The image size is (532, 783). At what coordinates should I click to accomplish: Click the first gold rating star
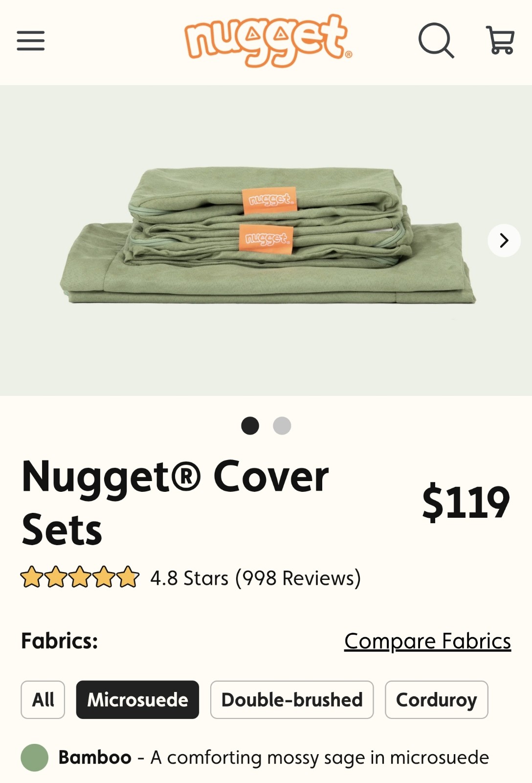point(32,577)
